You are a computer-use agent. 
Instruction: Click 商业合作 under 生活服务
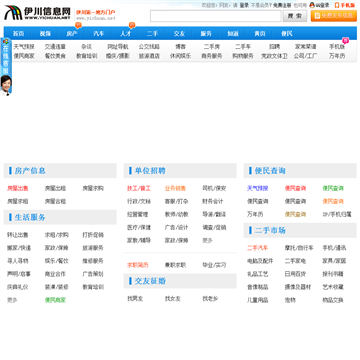click(x=55, y=274)
